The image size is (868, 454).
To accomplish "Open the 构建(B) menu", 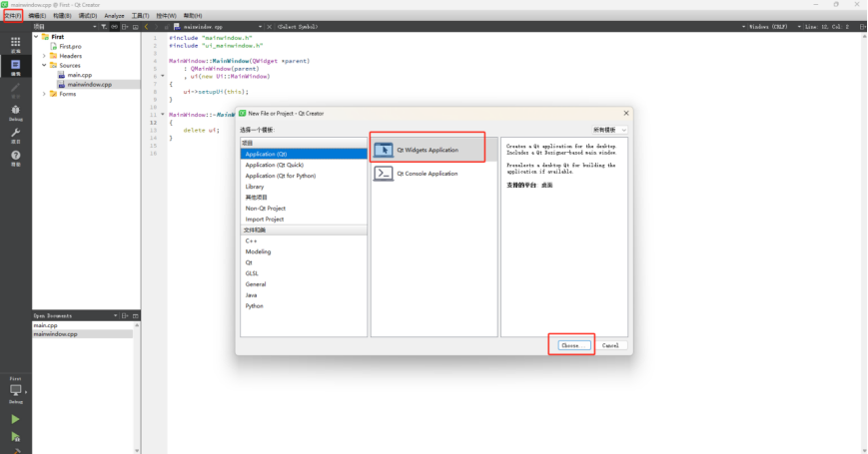I will [x=62, y=16].
